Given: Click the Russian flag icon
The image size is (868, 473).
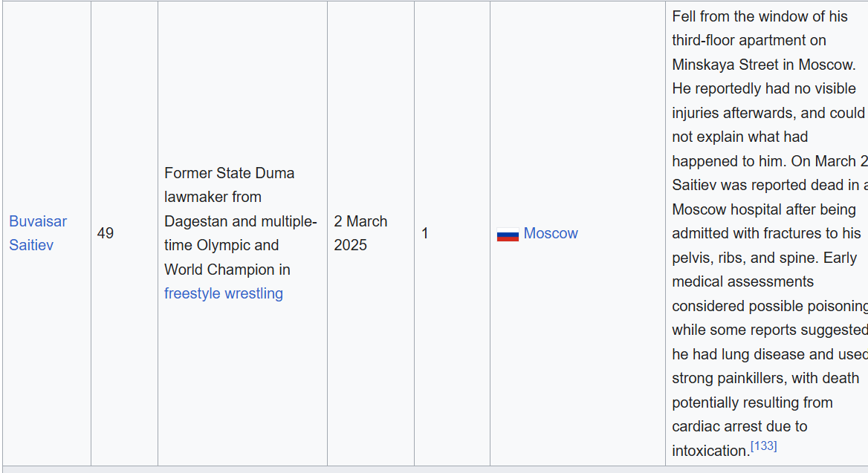Looking at the screenshot, I should (x=508, y=235).
